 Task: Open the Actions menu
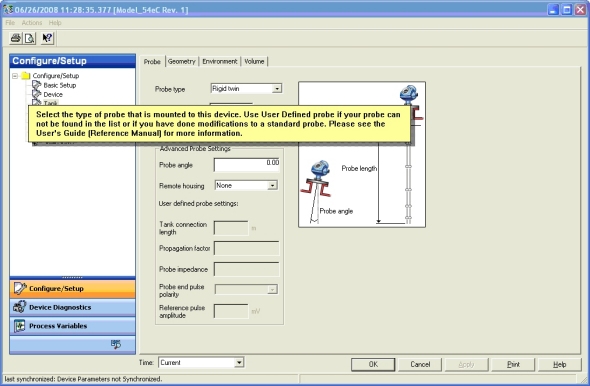coord(32,23)
